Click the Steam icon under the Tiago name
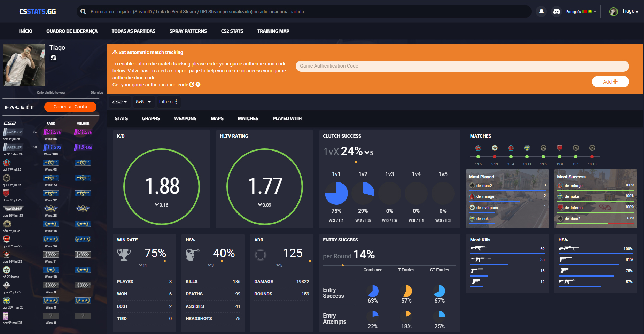This screenshot has width=644, height=334. coord(53,58)
